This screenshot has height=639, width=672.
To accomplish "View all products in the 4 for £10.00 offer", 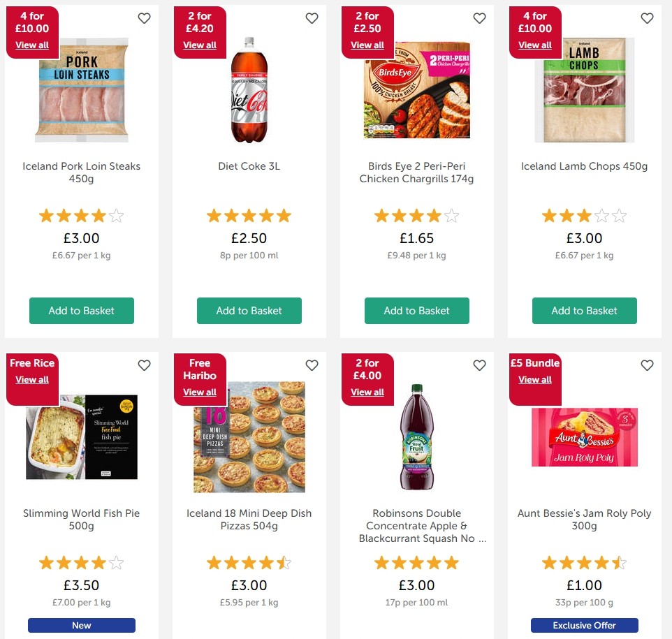I will tap(32, 45).
